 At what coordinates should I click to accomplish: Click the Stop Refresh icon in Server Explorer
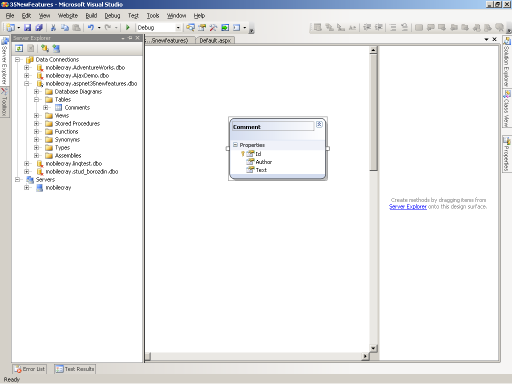(x=30, y=49)
